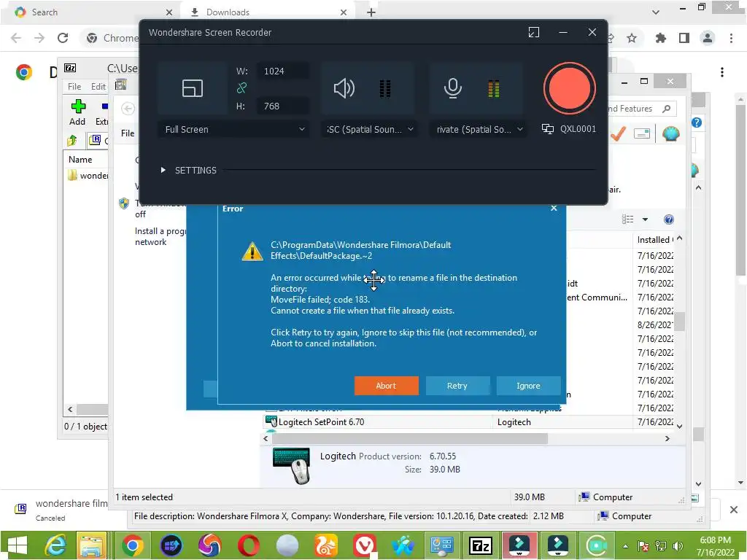
Task: Go up one folder in 7-Zip
Action: coord(72,141)
